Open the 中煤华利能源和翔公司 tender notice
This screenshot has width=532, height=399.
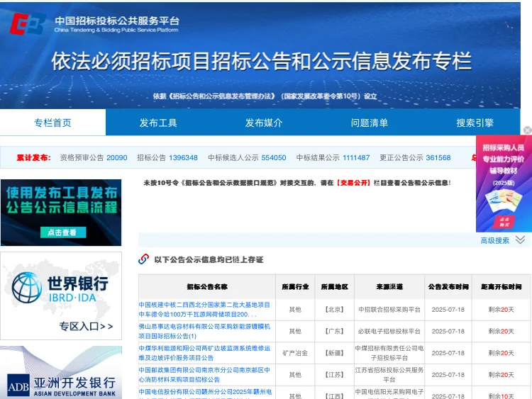click(204, 353)
